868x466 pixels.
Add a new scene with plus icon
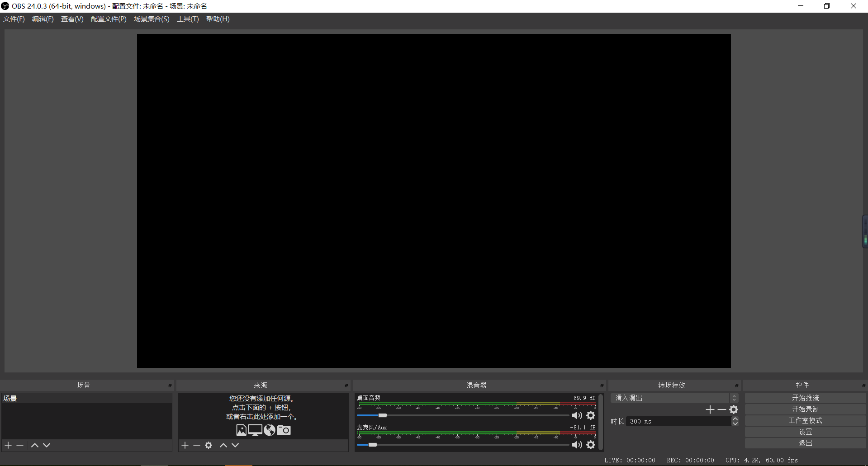(8, 445)
